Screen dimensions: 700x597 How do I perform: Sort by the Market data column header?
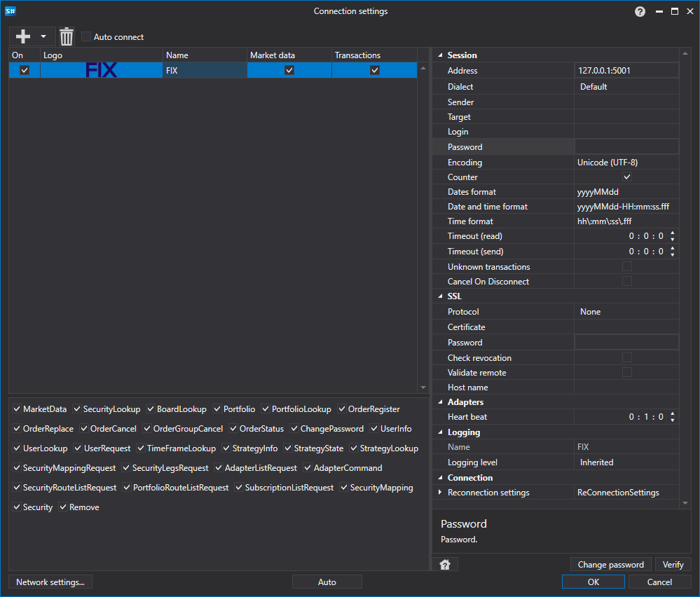(x=289, y=55)
